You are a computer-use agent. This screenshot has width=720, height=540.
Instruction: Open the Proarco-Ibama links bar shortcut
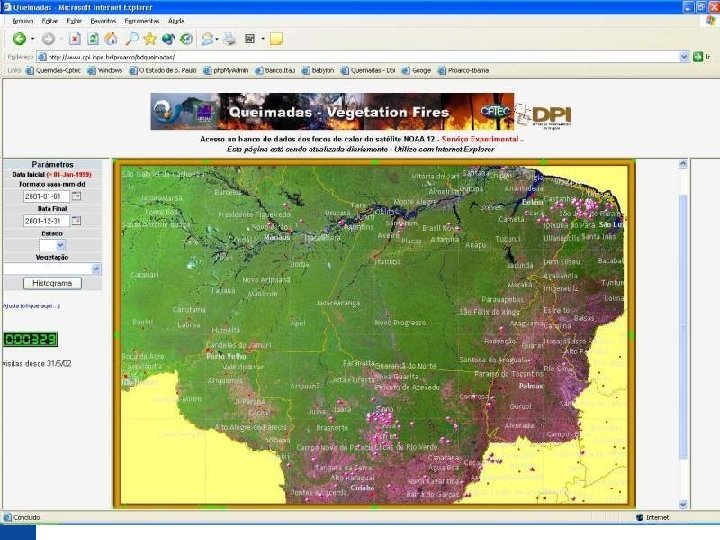[x=463, y=71]
